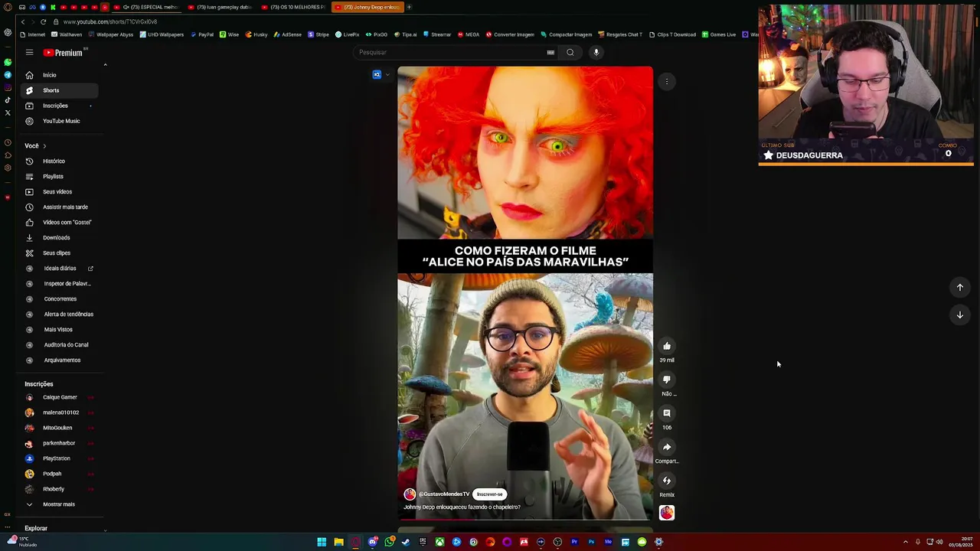Open the short's three-dot options menu
Viewport: 980px width, 551px height.
[x=667, y=81]
